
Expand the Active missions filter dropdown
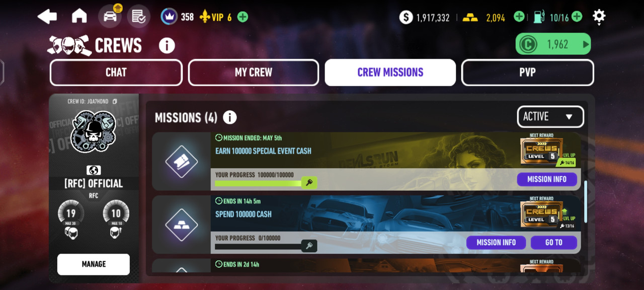coord(550,117)
